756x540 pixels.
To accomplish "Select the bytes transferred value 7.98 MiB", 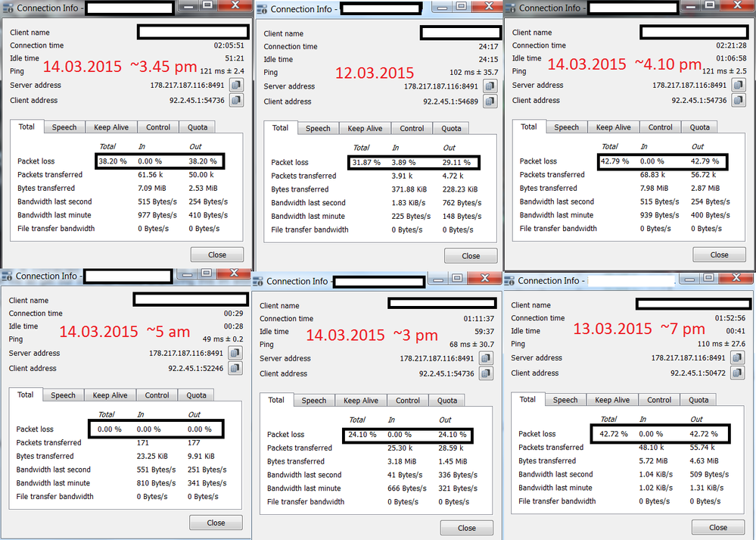I will (x=654, y=188).
